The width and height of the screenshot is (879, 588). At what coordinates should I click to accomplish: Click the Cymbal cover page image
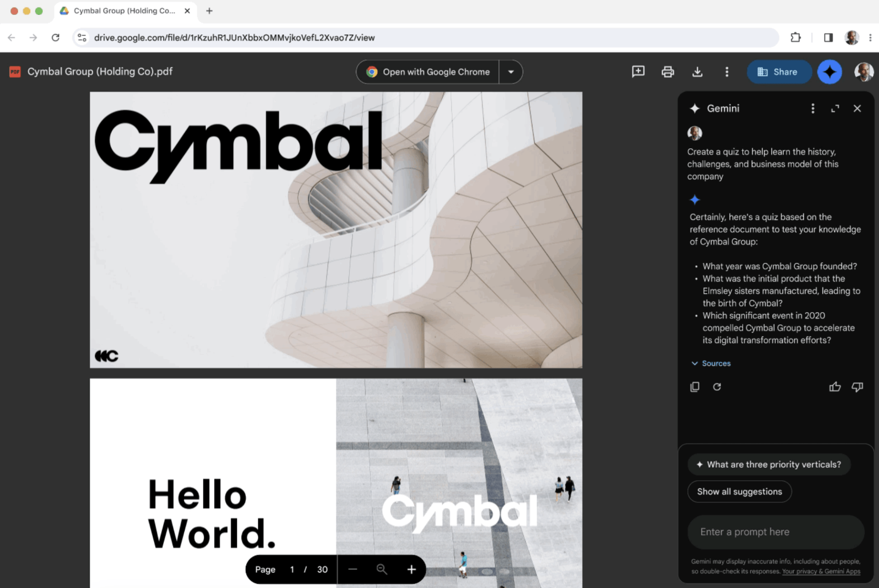coord(336,230)
